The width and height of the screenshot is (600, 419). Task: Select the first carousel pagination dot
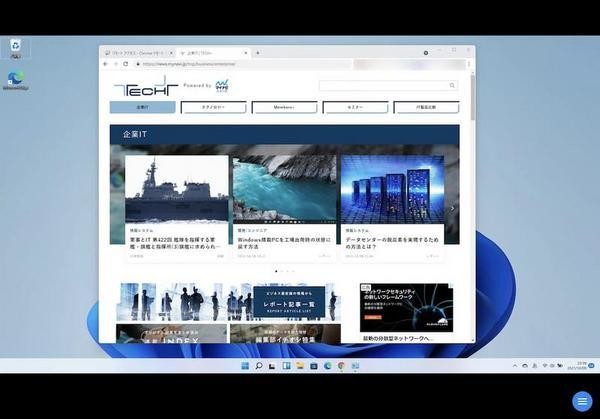point(276,271)
